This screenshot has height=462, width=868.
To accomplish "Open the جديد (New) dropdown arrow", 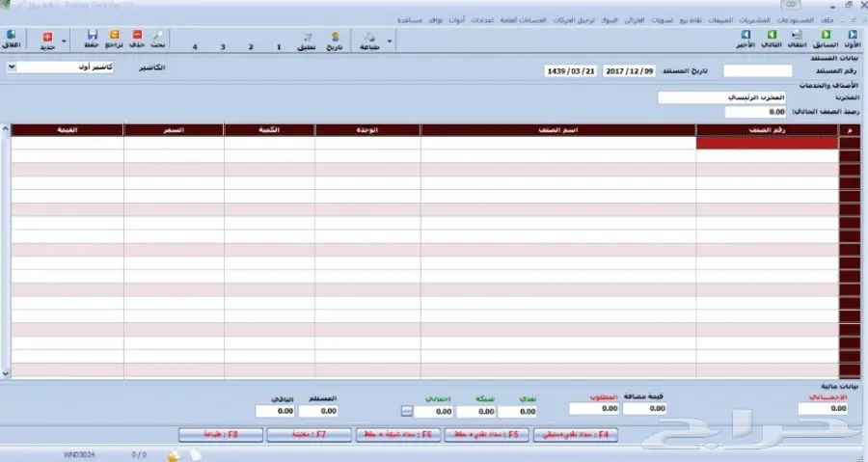I will pyautogui.click(x=64, y=41).
